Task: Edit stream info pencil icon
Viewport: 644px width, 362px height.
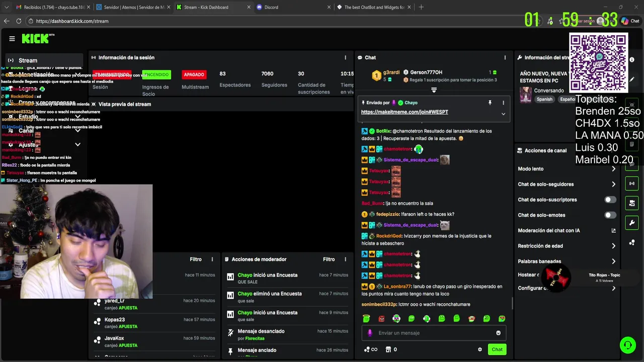Action: 632,79
